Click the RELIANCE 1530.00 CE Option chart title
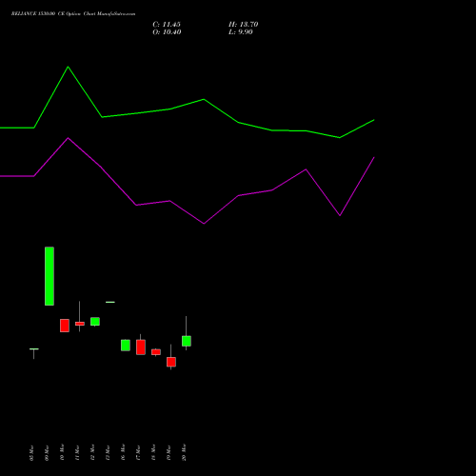Viewport: 476px width, 476px height. click(x=73, y=14)
